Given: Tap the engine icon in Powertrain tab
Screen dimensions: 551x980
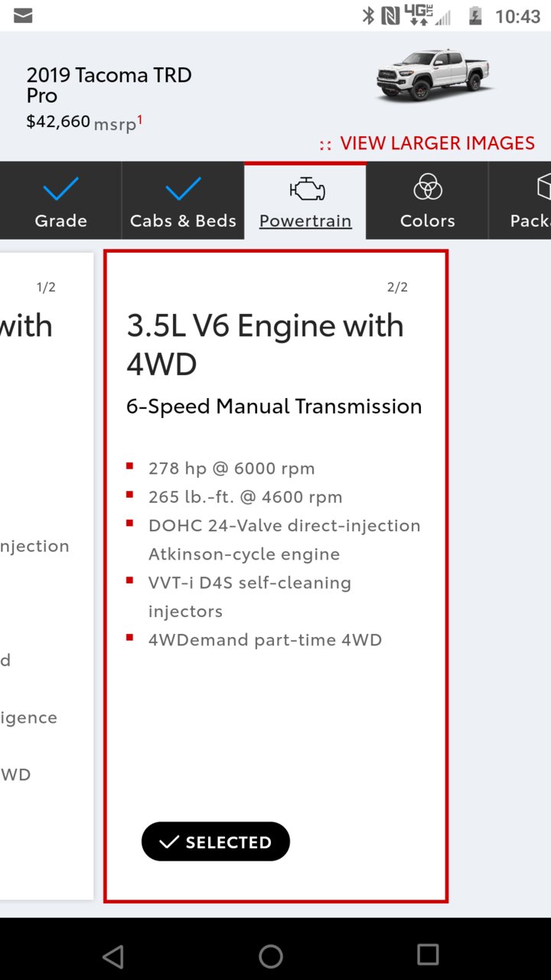Looking at the screenshot, I should 307,189.
